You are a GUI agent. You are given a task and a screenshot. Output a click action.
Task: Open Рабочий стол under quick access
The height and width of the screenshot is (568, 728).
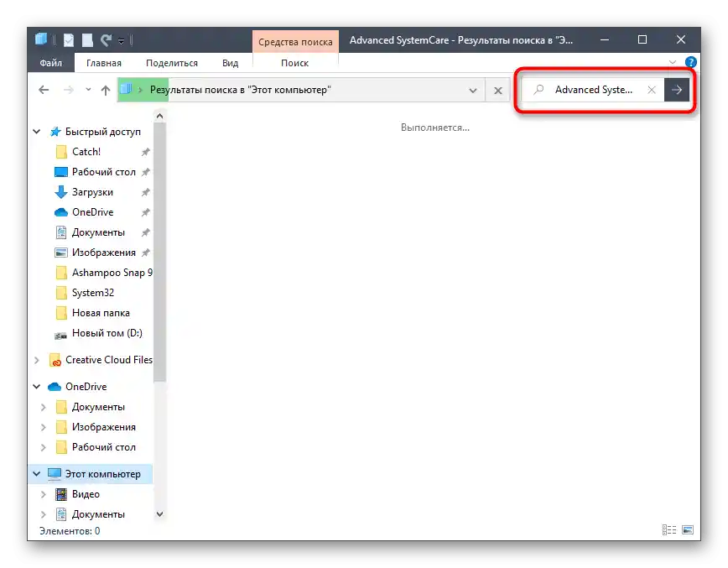tap(103, 172)
